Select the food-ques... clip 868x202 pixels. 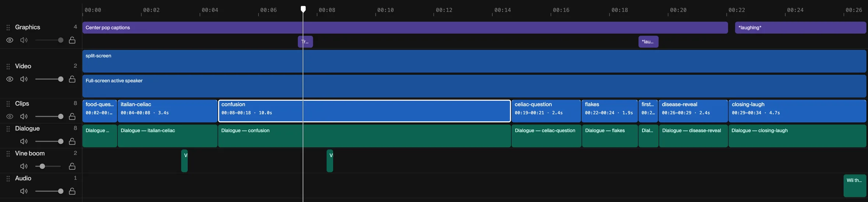coord(100,111)
